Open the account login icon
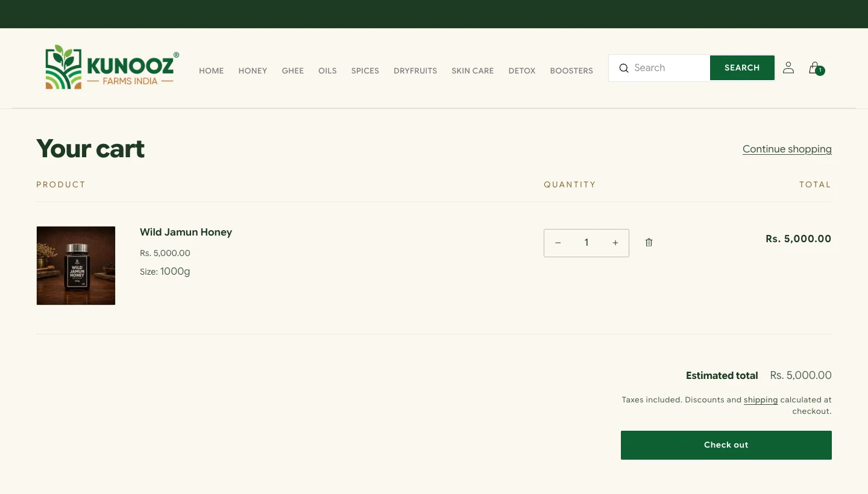Viewport: 868px width, 494px height. pyautogui.click(x=788, y=67)
